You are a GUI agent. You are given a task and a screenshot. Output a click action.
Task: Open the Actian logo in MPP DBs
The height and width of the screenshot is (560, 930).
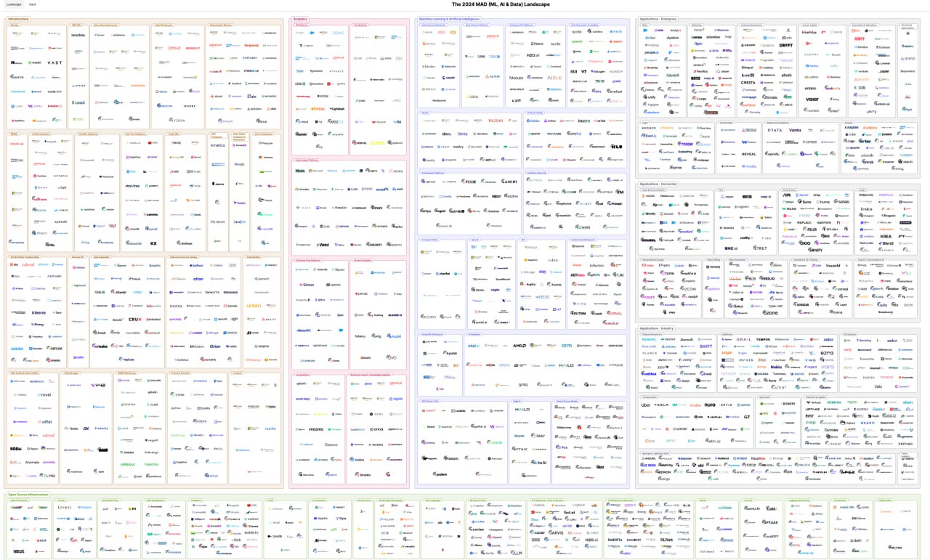tap(80, 86)
